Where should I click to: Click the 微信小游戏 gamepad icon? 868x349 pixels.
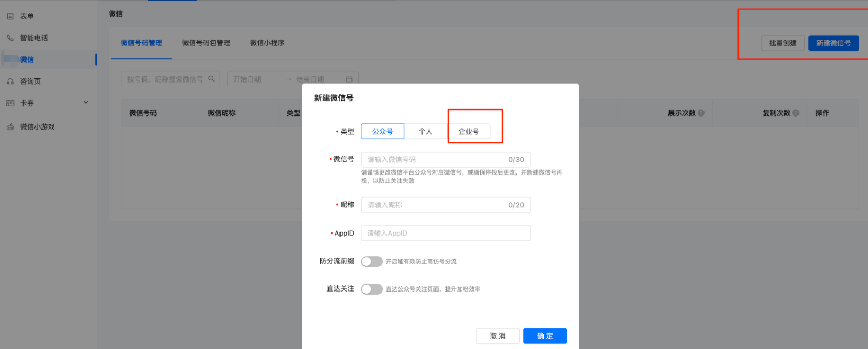point(10,127)
